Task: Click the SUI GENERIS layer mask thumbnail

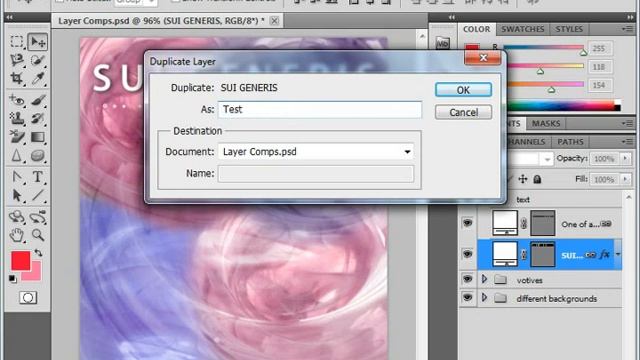Action: [542, 254]
